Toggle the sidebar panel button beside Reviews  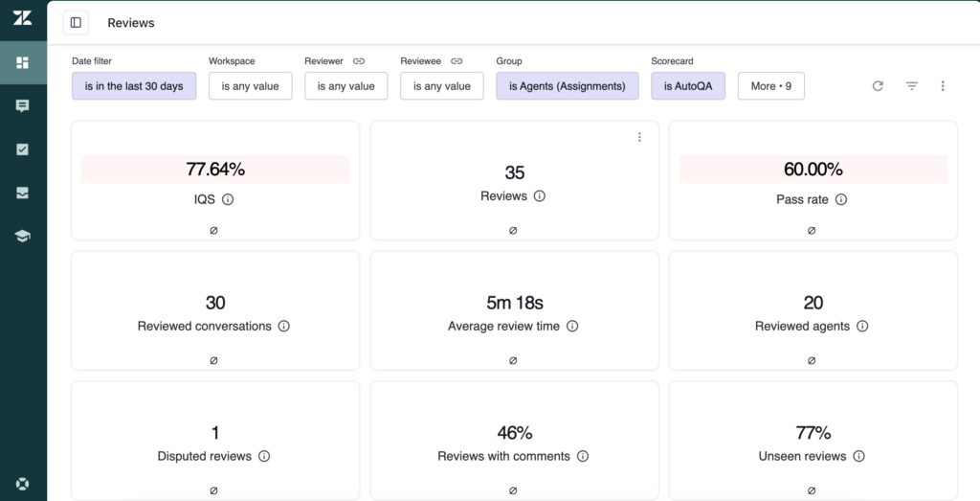(x=76, y=22)
